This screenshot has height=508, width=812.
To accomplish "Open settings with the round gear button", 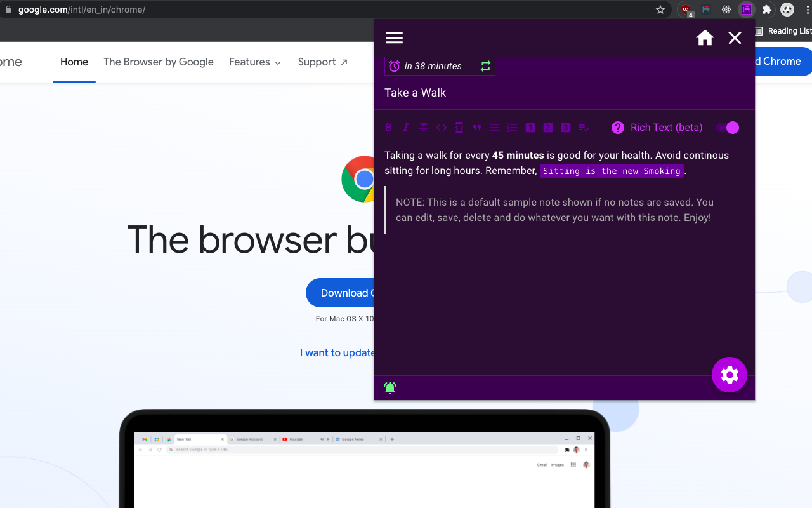I will click(730, 375).
